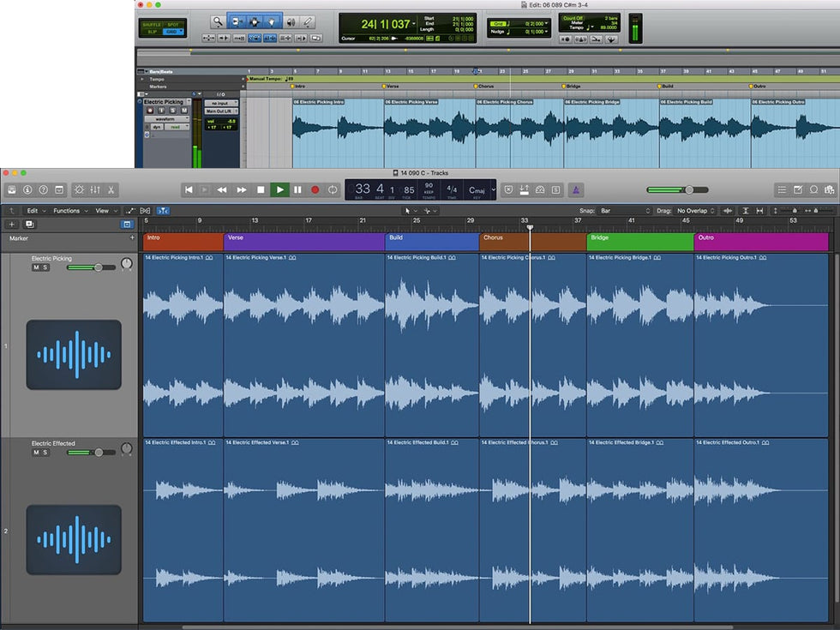This screenshot has width=840, height=630.
Task: Select the Zoomer tool in Pro Tools
Action: click(x=219, y=21)
